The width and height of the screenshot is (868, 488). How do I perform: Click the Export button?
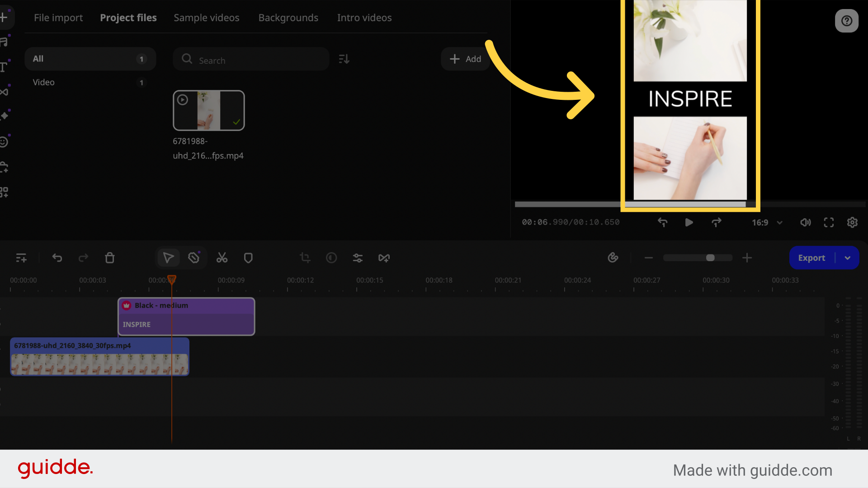point(811,258)
